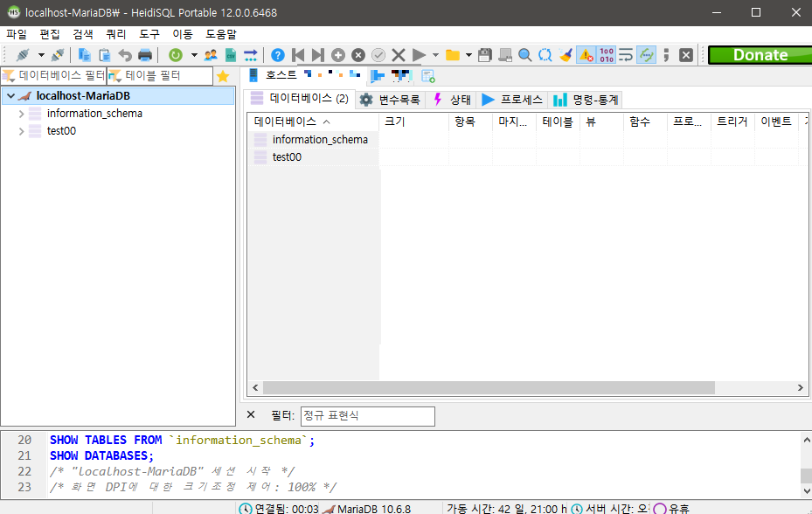Click the green Donate button
Screen dimensions: 812x514
pos(760,55)
